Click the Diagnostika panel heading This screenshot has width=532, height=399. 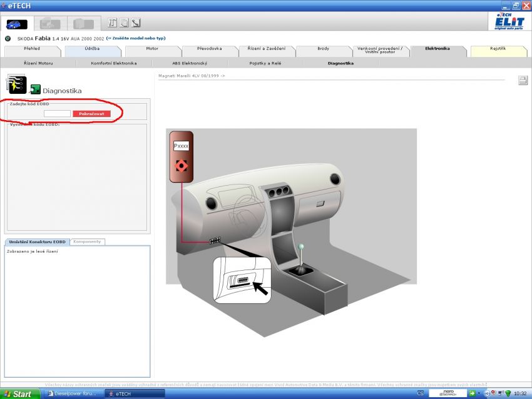click(x=62, y=91)
